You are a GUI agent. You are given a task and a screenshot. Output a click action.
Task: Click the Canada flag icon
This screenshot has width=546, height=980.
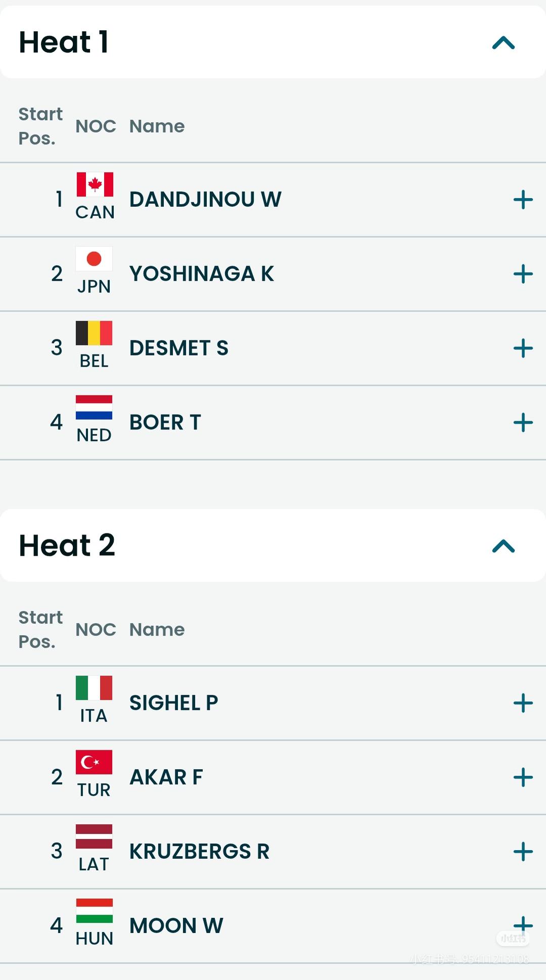click(95, 184)
